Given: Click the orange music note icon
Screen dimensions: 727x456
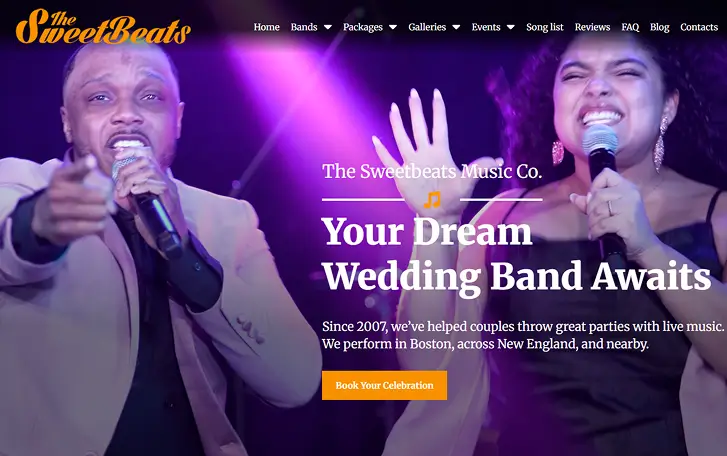Looking at the screenshot, I should tap(432, 200).
